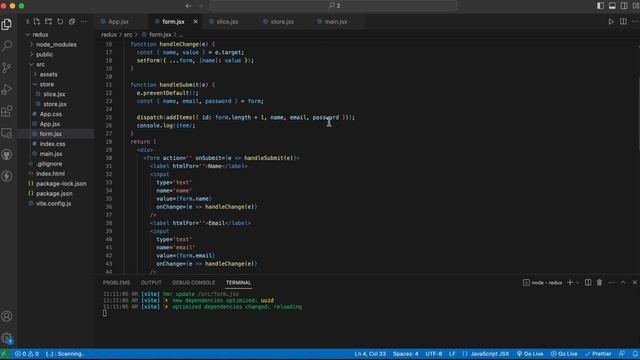
Task: Open Explorer more actions menu
Action: (84, 22)
